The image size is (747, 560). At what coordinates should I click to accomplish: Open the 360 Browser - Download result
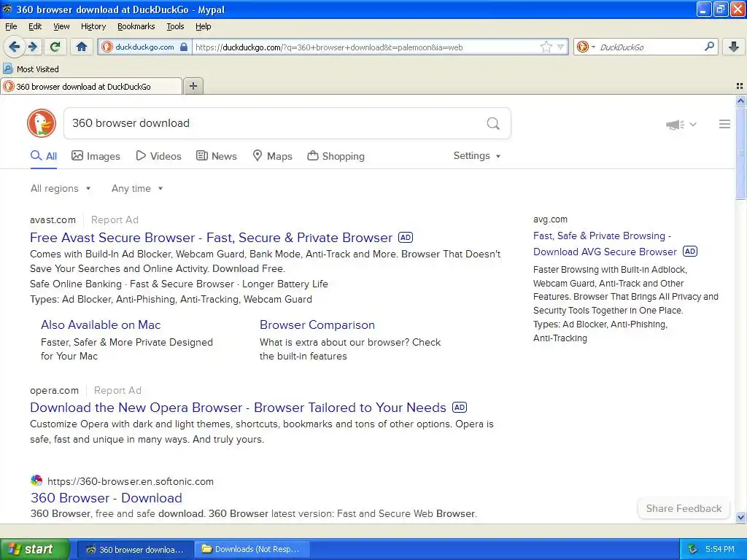pyautogui.click(x=107, y=497)
